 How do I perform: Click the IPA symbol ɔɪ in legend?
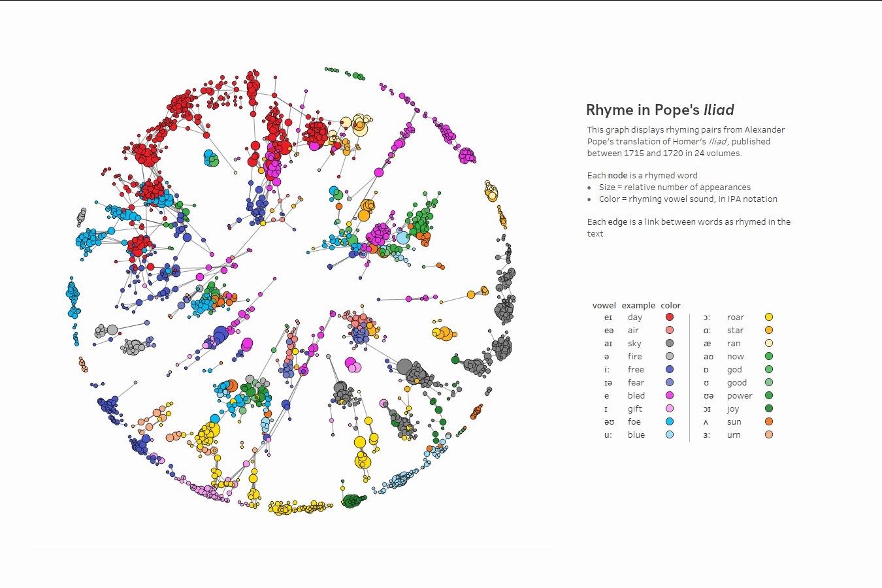[707, 409]
